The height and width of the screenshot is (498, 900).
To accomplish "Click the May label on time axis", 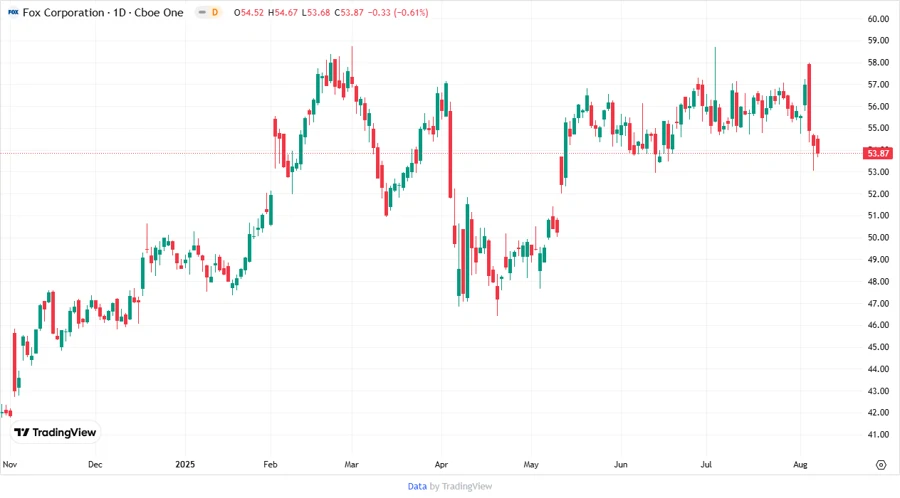I will [x=531, y=464].
